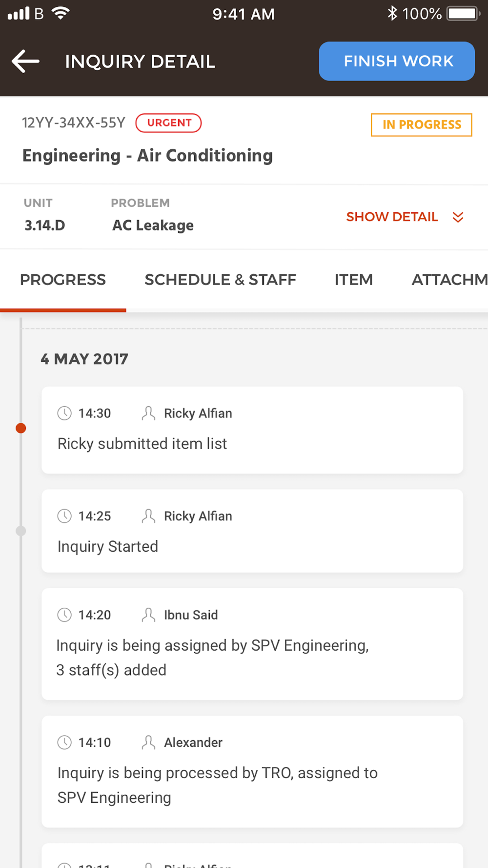
Task: Open the Item tab
Action: [353, 280]
